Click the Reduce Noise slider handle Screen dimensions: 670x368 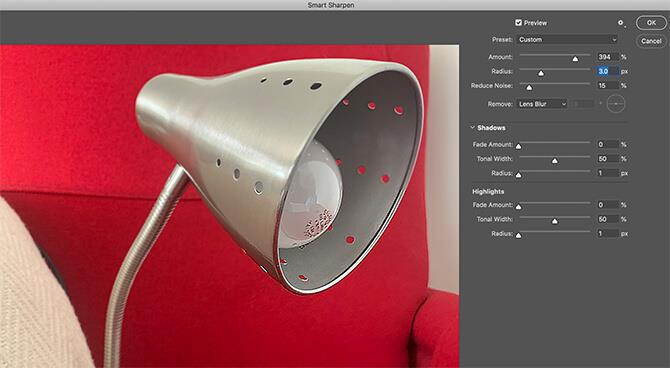pos(529,88)
